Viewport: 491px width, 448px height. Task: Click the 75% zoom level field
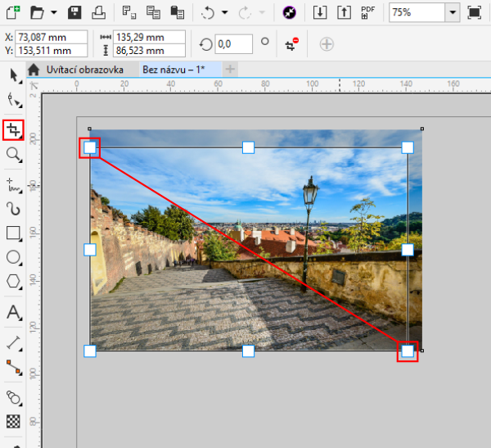point(417,12)
